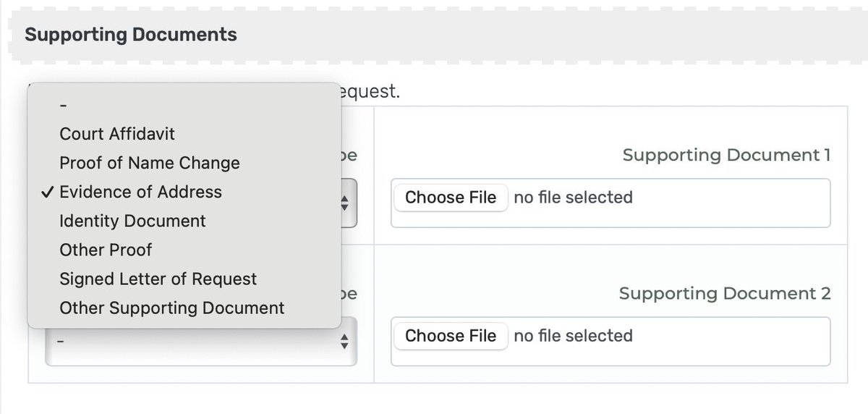Click the Supporting Document 1 label

coord(726,155)
